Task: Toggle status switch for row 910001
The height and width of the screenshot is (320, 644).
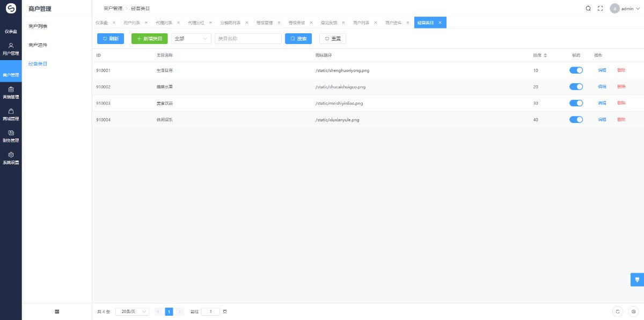Action: [576, 70]
